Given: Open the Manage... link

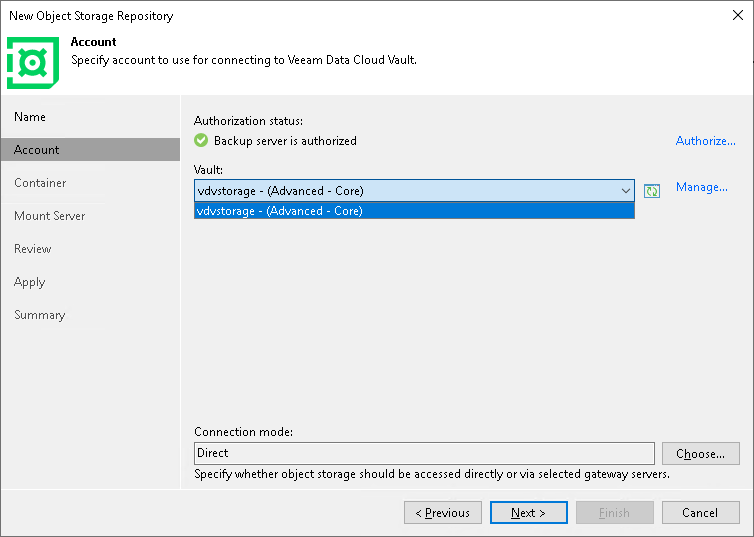Looking at the screenshot, I should point(701,187).
